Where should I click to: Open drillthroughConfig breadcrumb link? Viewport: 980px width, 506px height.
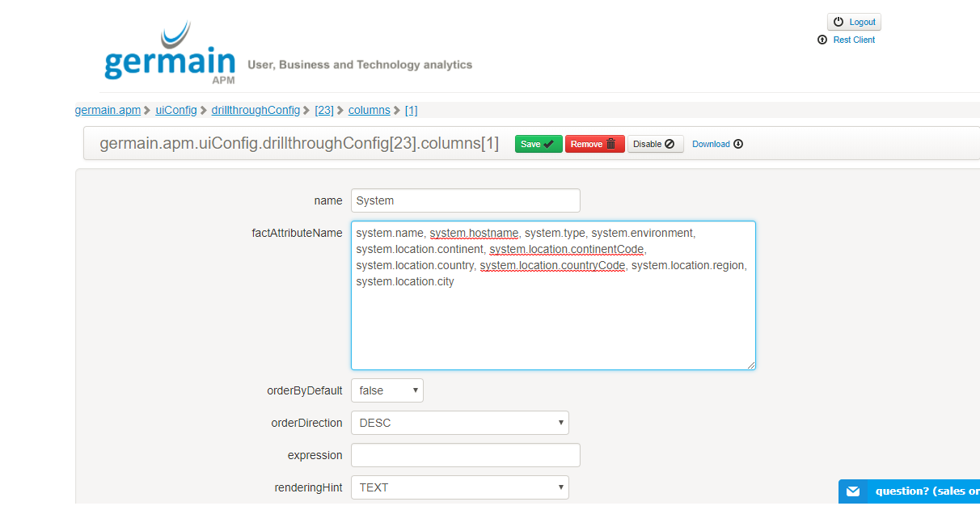(256, 110)
